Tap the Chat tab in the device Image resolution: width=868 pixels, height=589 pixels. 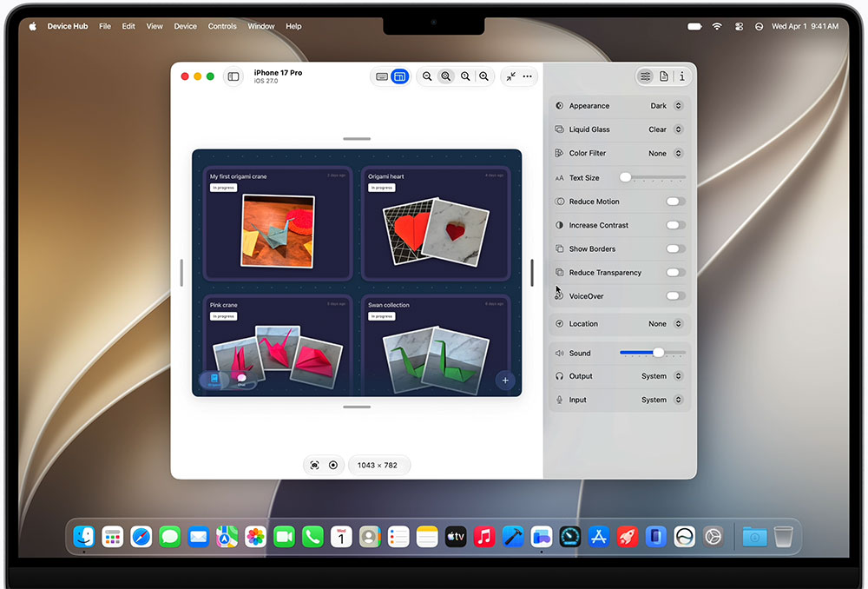tap(241, 381)
